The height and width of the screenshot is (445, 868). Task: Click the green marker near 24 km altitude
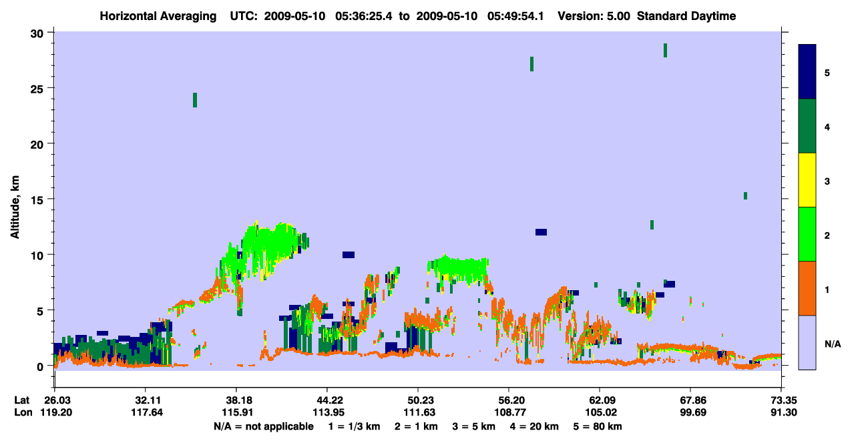[195, 100]
